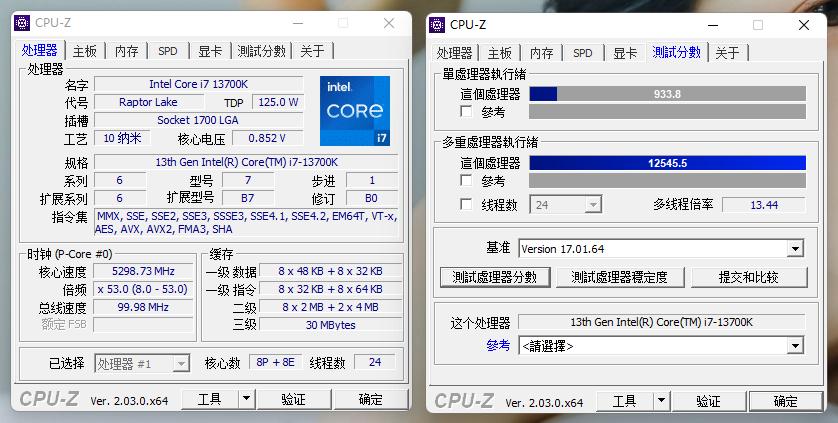Click specification 13th Gen Intel(R) Core(TM) i7-13700K in left window
This screenshot has width=838, height=423.
tap(246, 162)
